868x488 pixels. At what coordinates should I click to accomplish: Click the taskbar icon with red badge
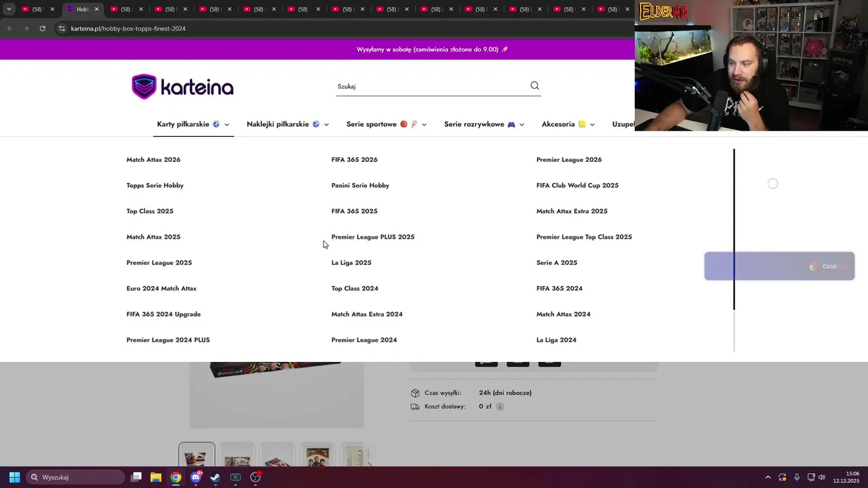[x=256, y=477]
